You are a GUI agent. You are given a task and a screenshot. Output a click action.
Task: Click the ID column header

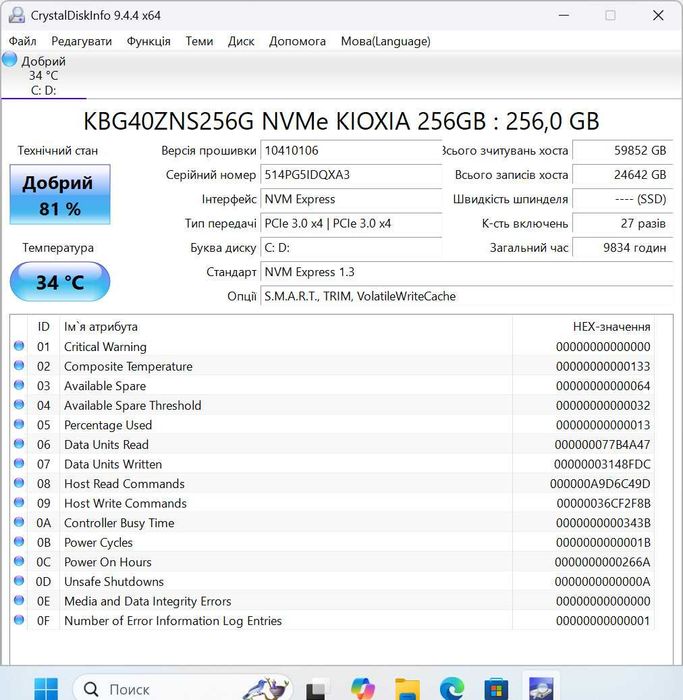(43, 327)
